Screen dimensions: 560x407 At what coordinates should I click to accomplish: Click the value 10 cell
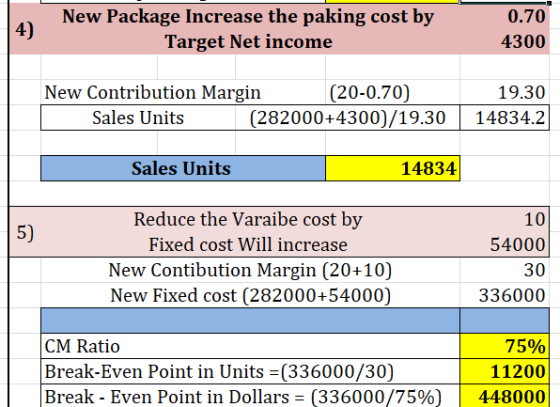(x=504, y=219)
